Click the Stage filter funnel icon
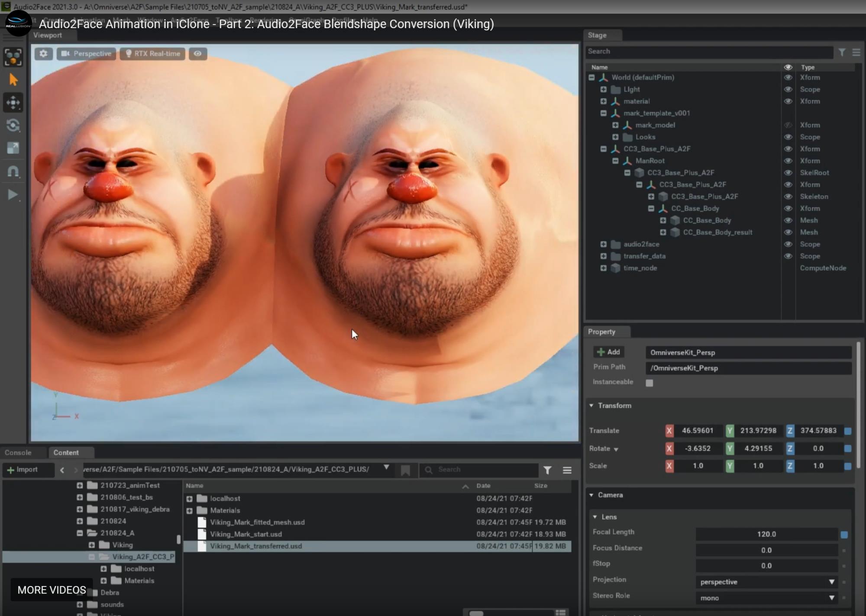This screenshot has width=866, height=616. pos(842,52)
